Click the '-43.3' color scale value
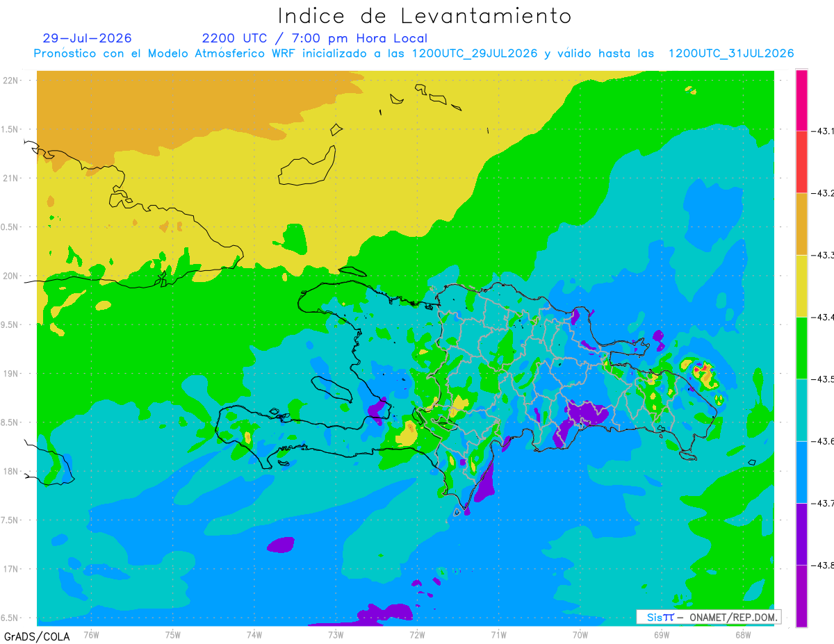Screen dimensions: 834x644 (822, 255)
